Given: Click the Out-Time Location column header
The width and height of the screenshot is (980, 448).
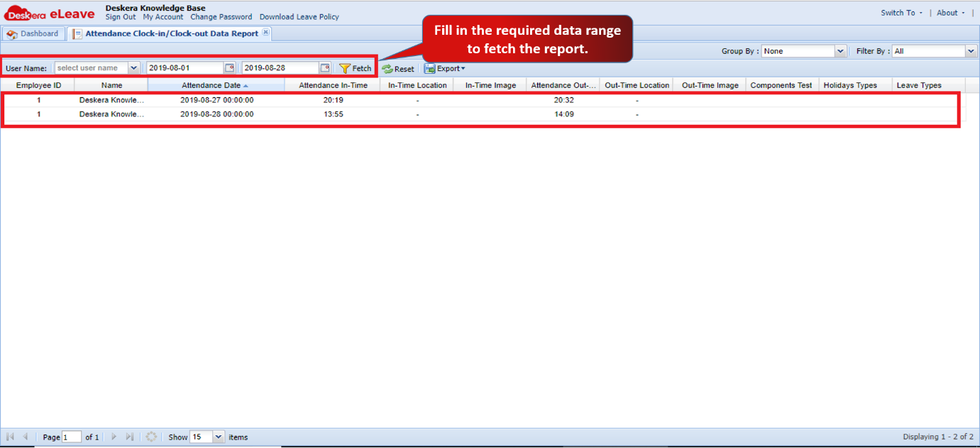Looking at the screenshot, I should 637,85.
